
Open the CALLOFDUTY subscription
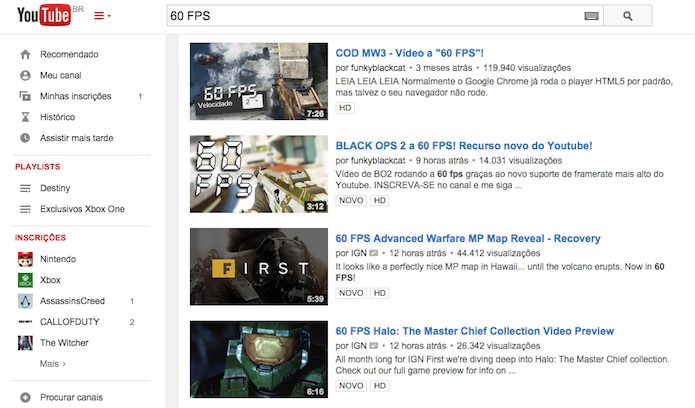[70, 322]
